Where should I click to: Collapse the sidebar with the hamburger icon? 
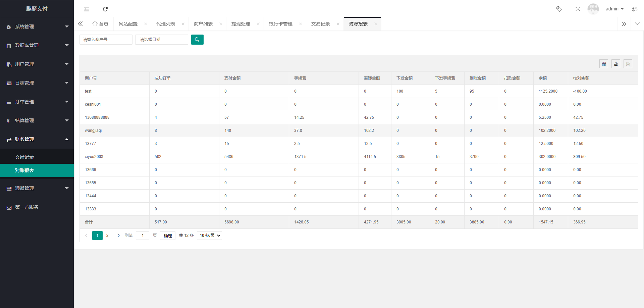tap(87, 9)
